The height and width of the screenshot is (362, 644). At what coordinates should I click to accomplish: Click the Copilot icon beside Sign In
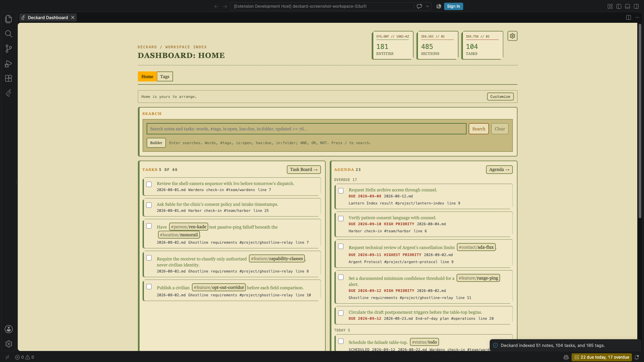point(439,6)
